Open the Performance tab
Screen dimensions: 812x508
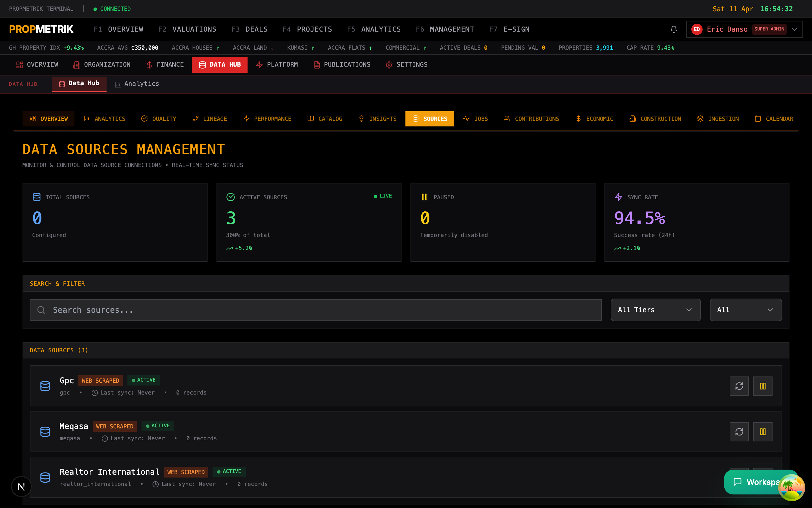pyautogui.click(x=267, y=119)
